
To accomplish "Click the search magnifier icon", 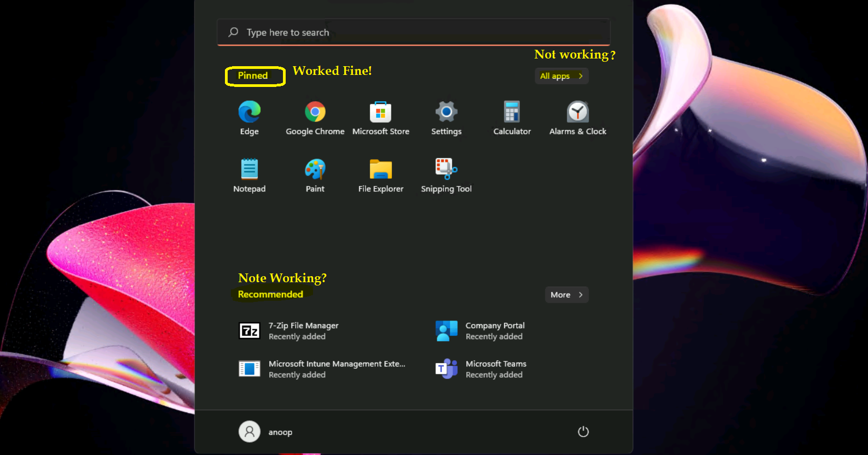I will [234, 32].
